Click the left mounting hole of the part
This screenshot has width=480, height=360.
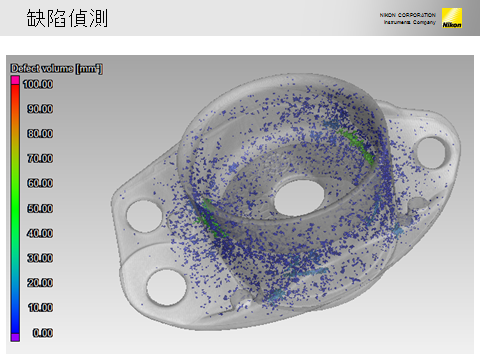click(144, 216)
